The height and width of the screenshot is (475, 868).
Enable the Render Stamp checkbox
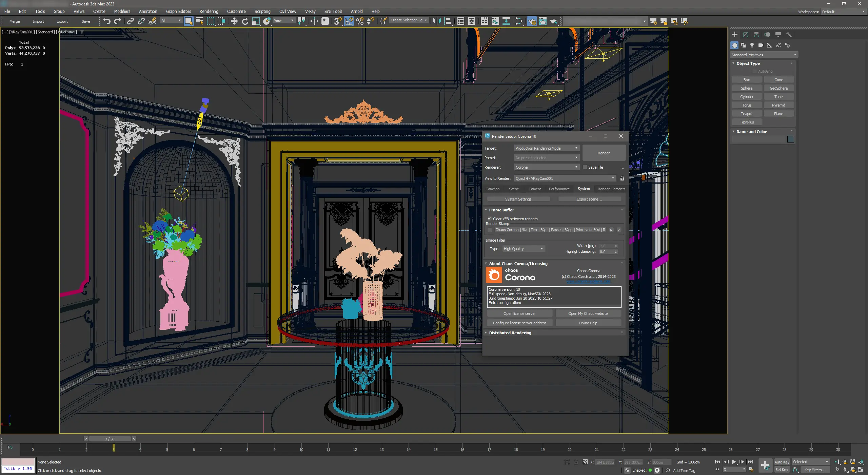coord(490,230)
